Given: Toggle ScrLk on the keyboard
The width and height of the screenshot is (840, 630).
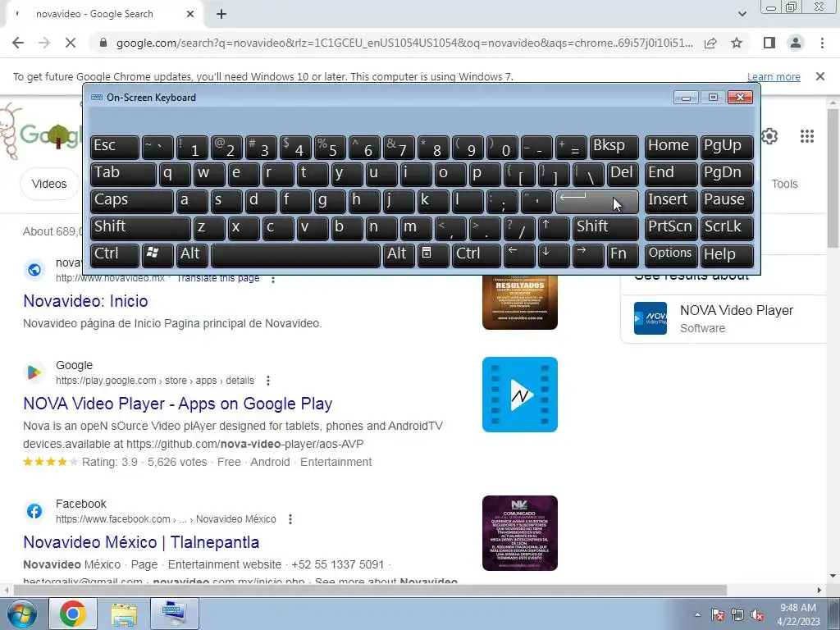Looking at the screenshot, I should [727, 228].
